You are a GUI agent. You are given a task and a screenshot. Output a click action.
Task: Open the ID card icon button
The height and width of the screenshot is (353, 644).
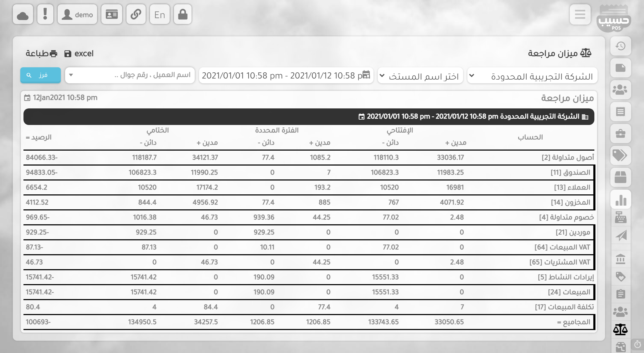pyautogui.click(x=112, y=15)
